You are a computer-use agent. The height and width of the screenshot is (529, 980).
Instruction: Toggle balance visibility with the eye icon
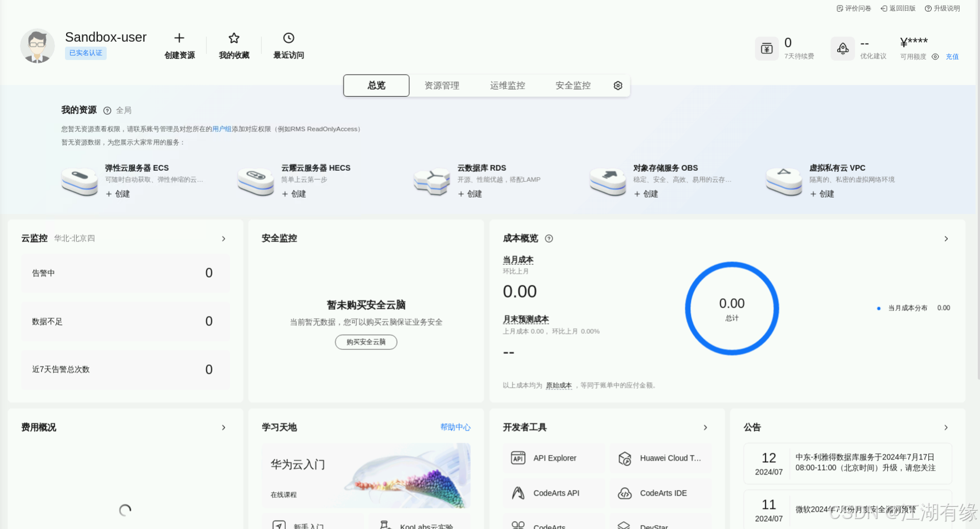[934, 57]
